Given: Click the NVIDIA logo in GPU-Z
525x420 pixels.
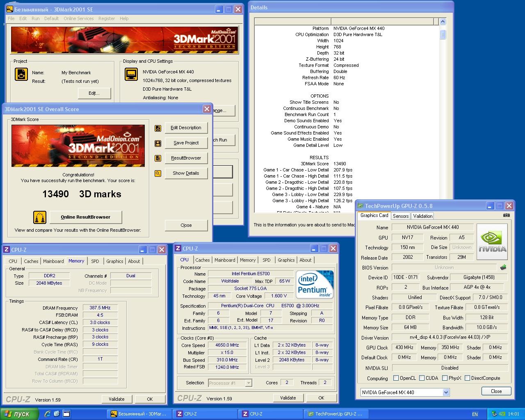Looking at the screenshot, I should (492, 242).
